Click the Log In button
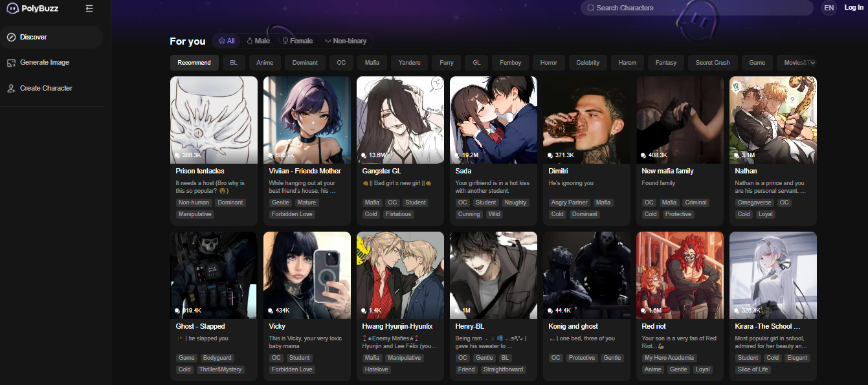Screen dimensions: 868x385 [x=854, y=8]
